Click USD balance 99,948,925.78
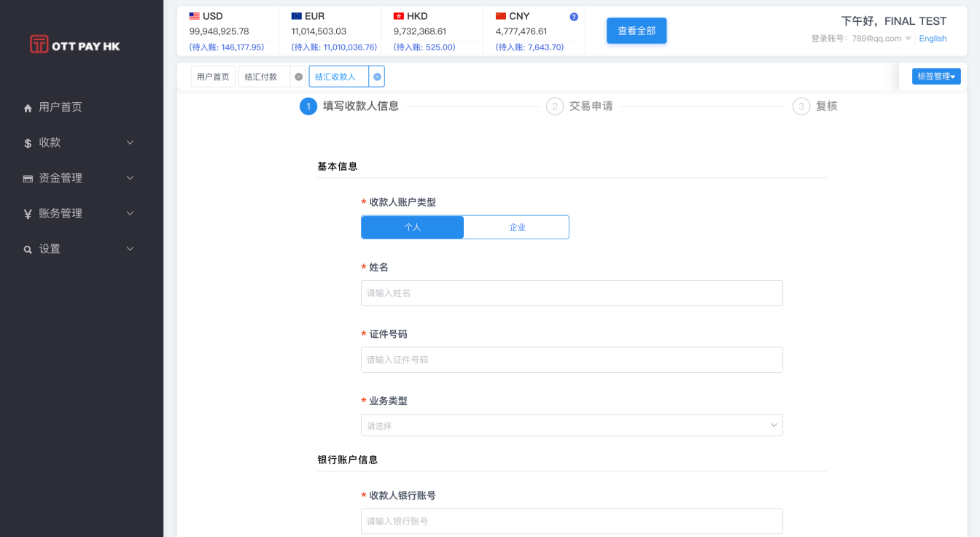Image resolution: width=980 pixels, height=537 pixels. pyautogui.click(x=219, y=31)
